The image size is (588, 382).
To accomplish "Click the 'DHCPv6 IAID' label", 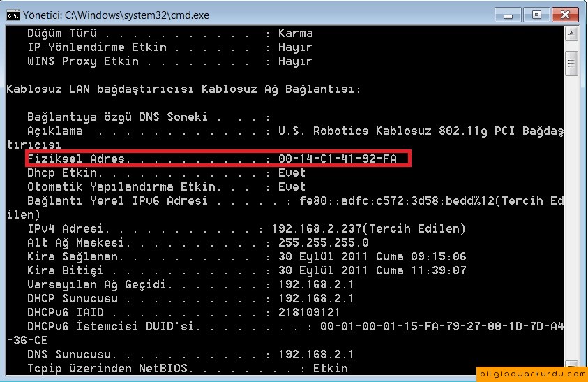I will (x=66, y=312).
